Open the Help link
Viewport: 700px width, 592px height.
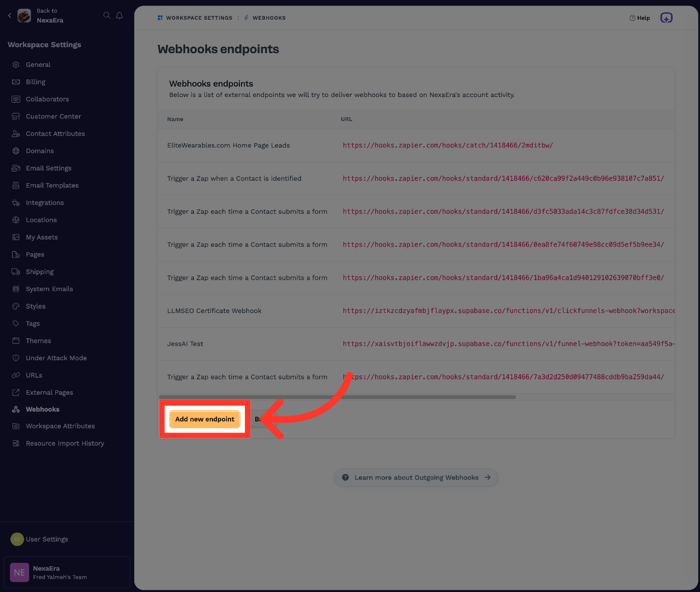(640, 18)
